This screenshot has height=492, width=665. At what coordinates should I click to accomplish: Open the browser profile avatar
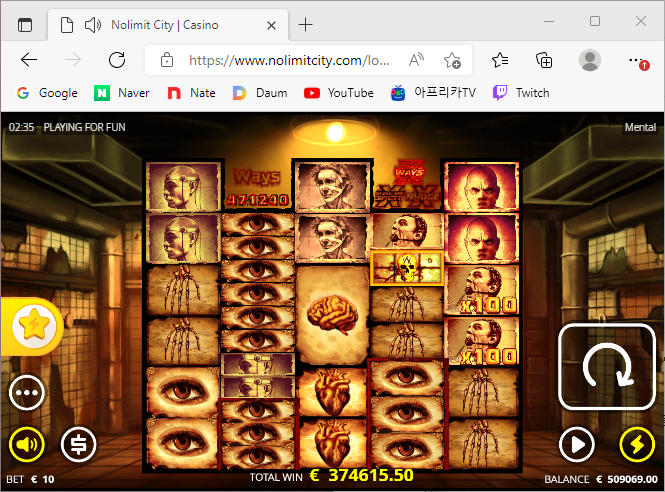pos(590,60)
